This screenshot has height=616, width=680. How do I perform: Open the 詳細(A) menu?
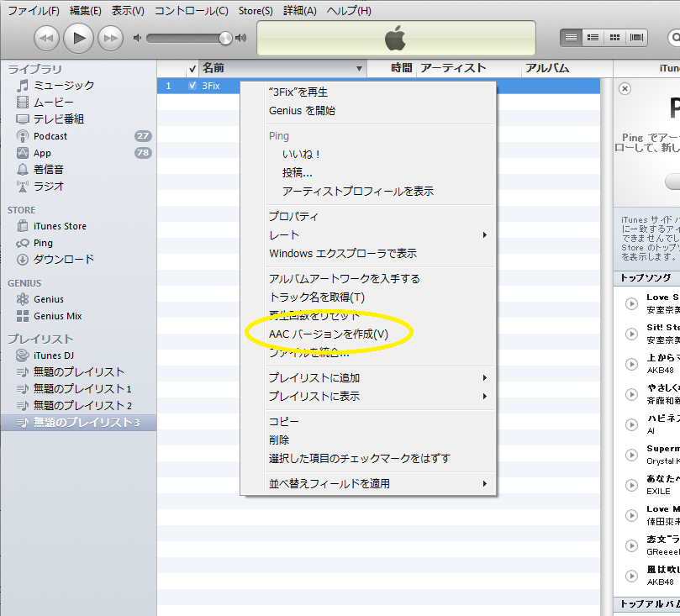300,11
